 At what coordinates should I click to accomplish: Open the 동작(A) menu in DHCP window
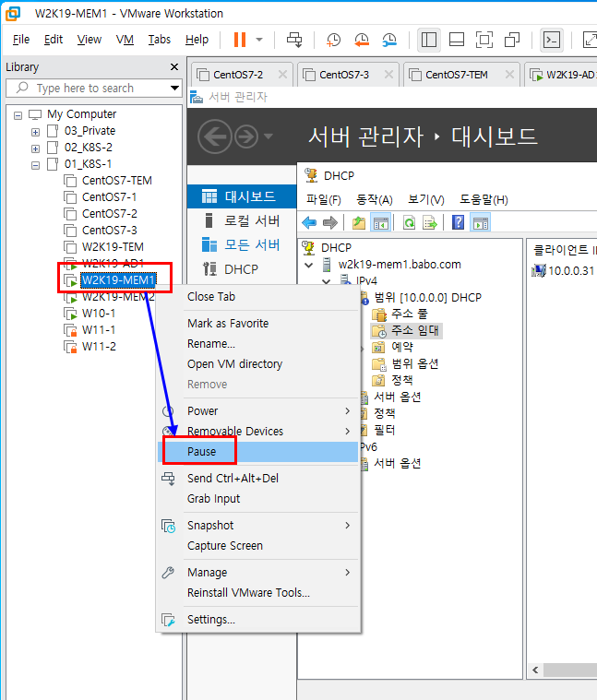pyautogui.click(x=375, y=199)
